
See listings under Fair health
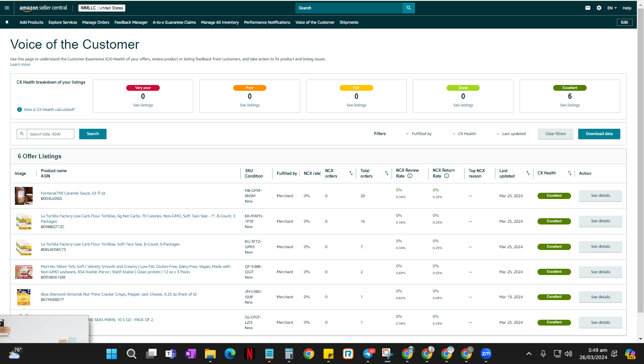[x=356, y=105]
